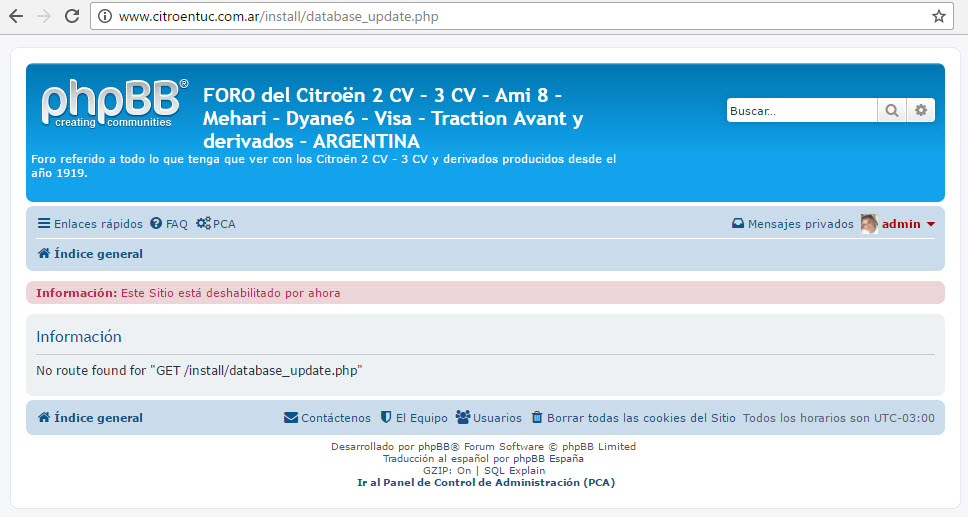
Task: Click the admin user avatar
Action: (x=868, y=224)
